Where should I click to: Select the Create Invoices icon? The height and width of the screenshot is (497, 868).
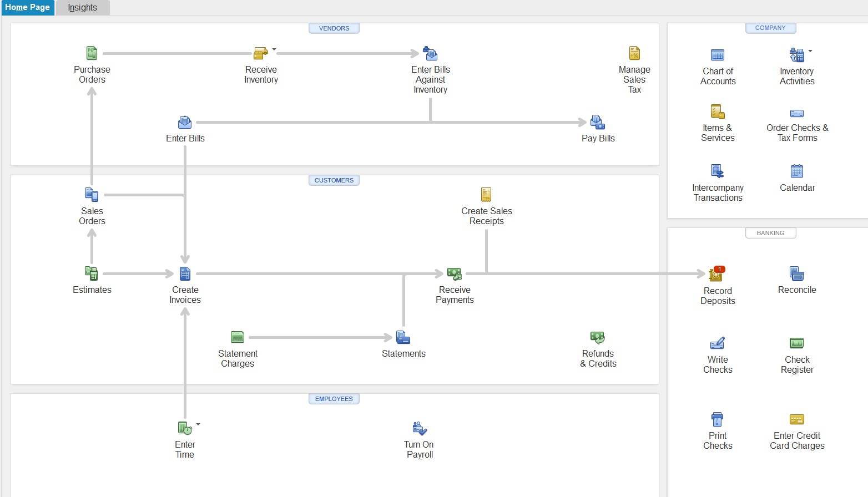tap(185, 273)
